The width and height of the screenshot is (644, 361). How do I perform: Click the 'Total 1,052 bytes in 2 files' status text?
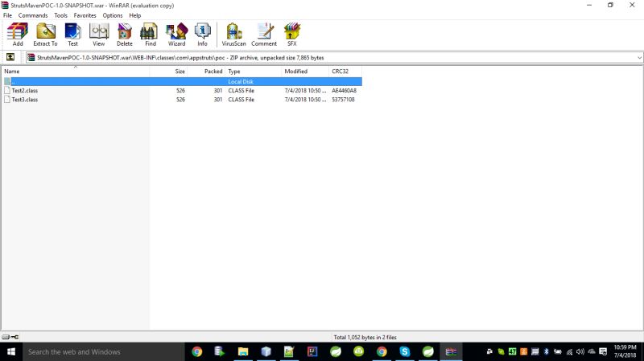point(365,337)
